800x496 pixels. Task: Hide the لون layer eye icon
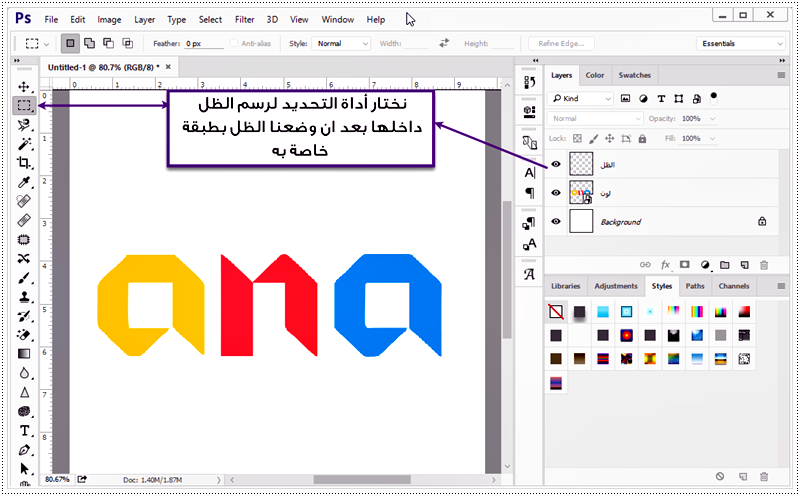point(556,193)
